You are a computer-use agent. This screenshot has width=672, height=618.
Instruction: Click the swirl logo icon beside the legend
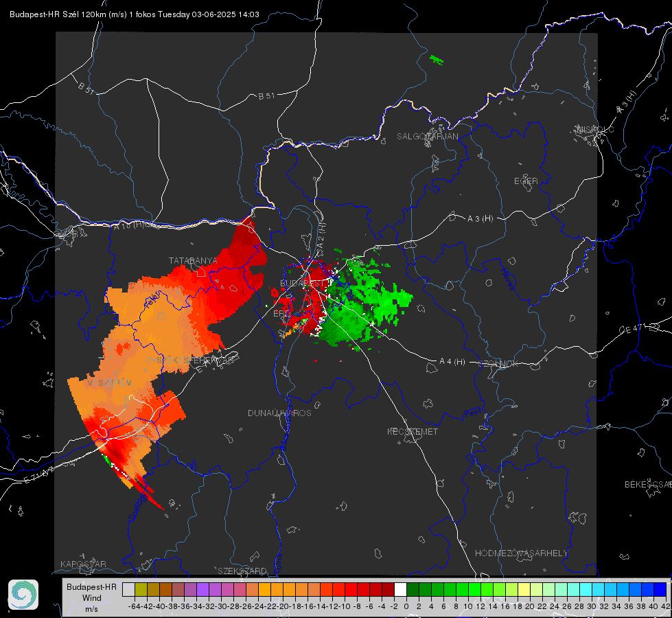click(23, 595)
